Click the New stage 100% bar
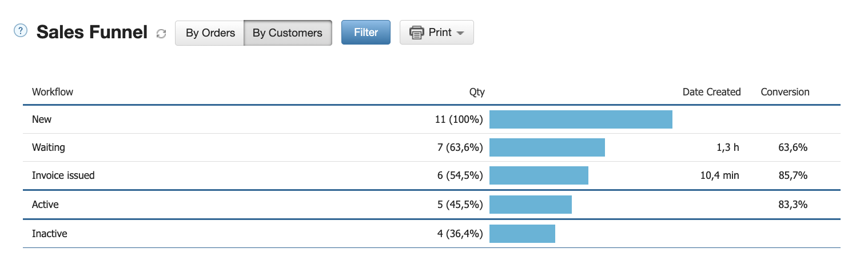 pyautogui.click(x=581, y=119)
